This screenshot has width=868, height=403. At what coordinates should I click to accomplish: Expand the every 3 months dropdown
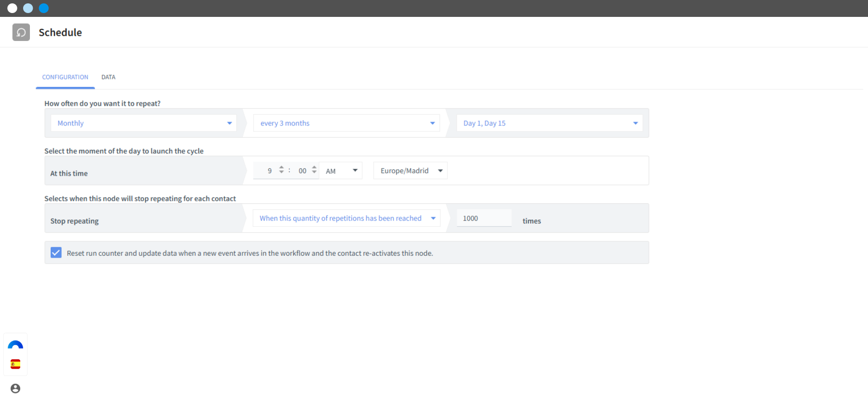click(x=346, y=123)
